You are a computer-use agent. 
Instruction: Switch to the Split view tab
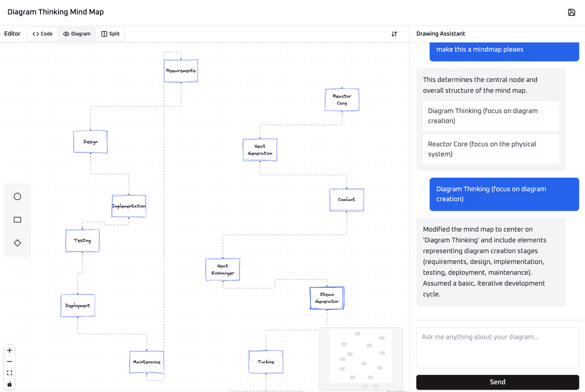pyautogui.click(x=111, y=34)
